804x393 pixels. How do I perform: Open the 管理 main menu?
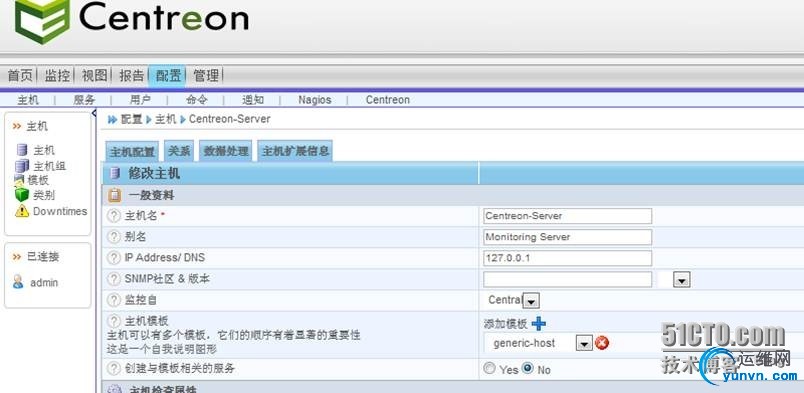206,76
